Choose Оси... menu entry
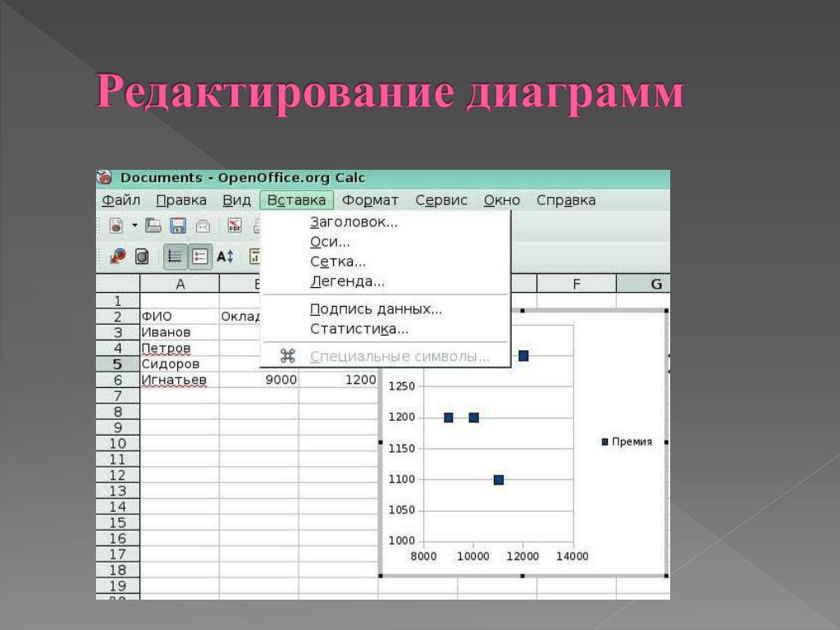Image resolution: width=840 pixels, height=630 pixels. click(386, 242)
